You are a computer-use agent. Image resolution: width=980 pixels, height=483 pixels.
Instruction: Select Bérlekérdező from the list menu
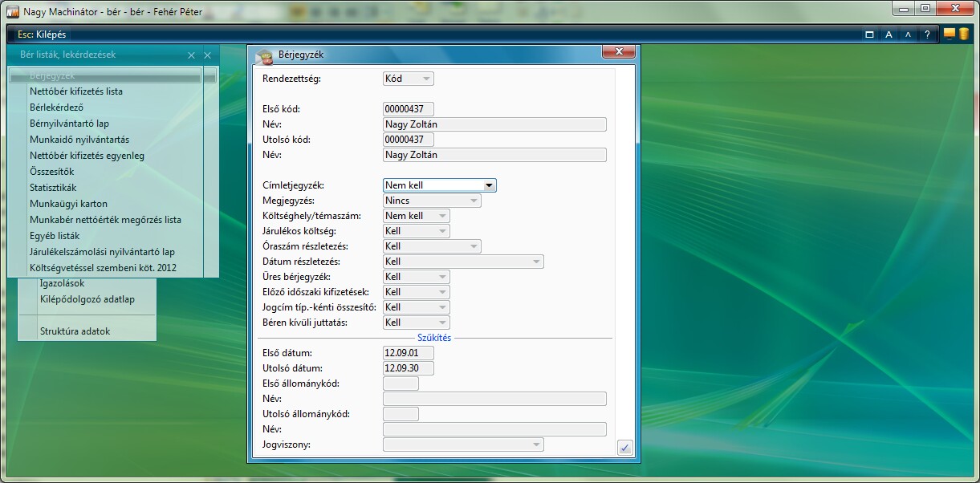(x=57, y=108)
